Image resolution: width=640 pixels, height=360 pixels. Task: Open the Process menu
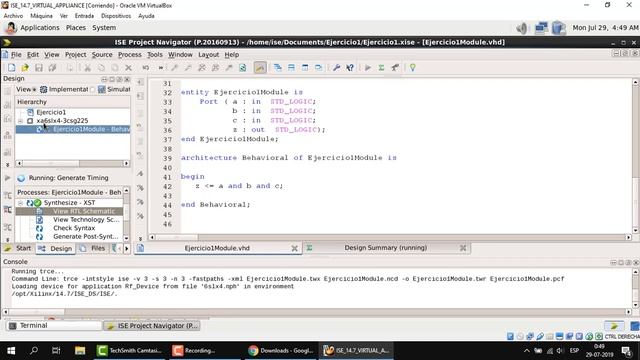click(130, 55)
